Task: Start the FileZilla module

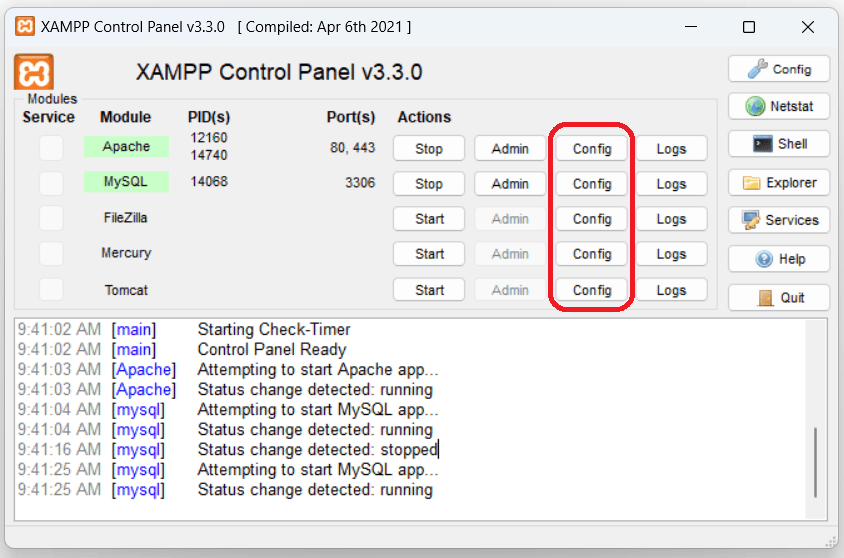Action: tap(428, 219)
